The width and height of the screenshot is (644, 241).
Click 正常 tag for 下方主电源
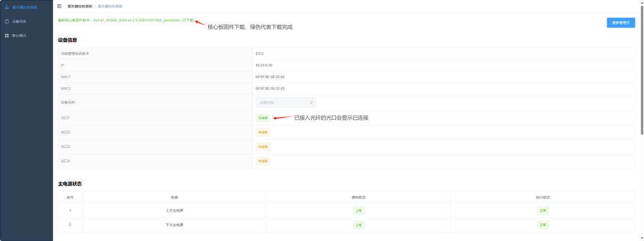pos(543,225)
